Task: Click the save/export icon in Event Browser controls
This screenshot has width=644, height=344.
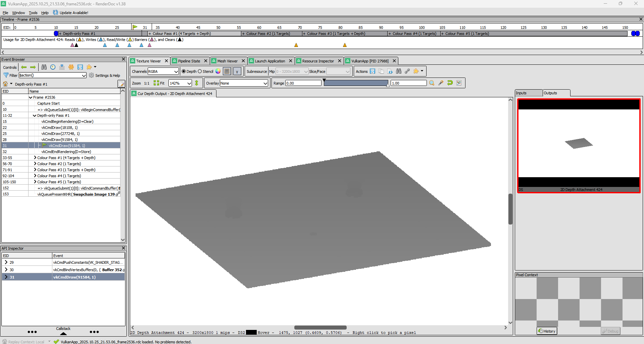Action: (x=80, y=67)
